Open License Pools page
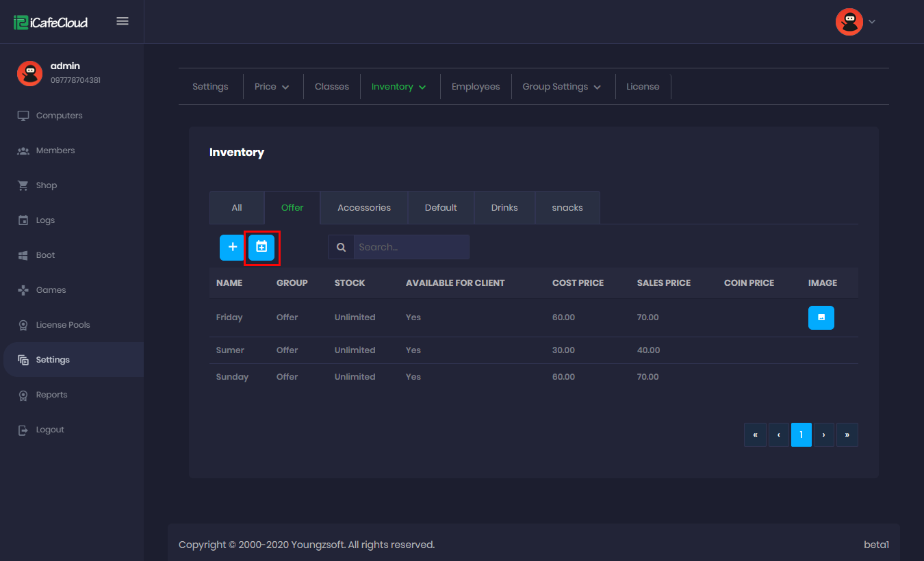The width and height of the screenshot is (924, 561). (62, 325)
